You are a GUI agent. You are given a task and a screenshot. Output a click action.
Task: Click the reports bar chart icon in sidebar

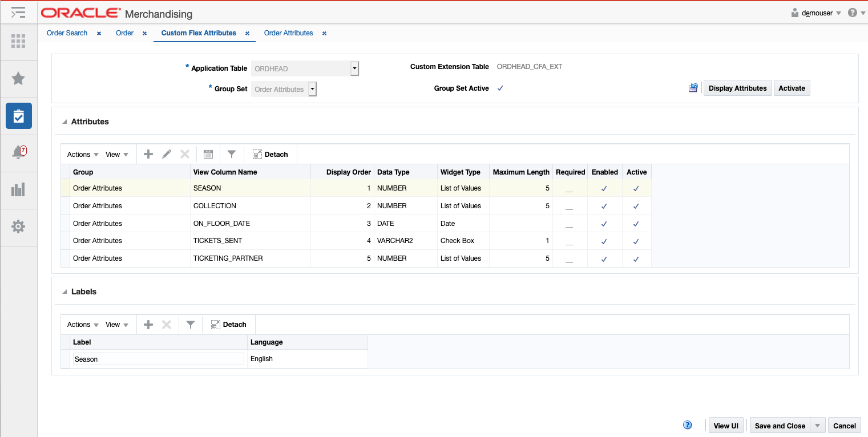(18, 190)
